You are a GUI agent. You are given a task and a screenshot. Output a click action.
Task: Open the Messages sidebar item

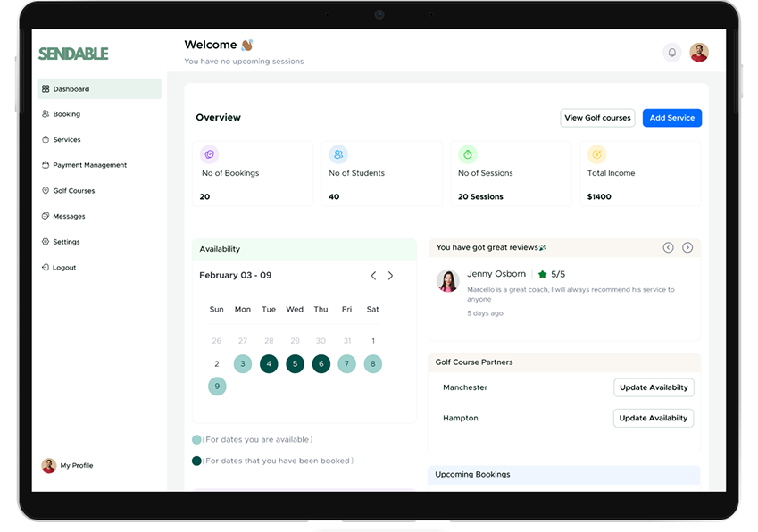coord(69,216)
